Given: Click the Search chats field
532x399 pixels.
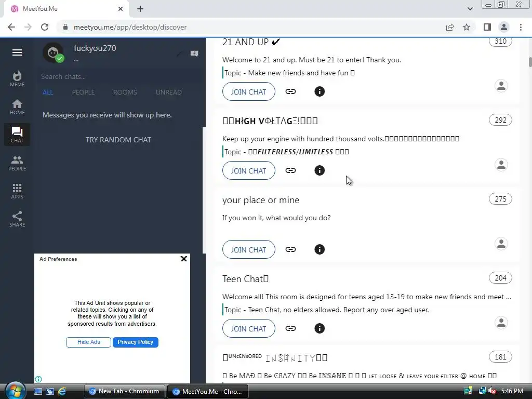Looking at the screenshot, I should coord(119,77).
